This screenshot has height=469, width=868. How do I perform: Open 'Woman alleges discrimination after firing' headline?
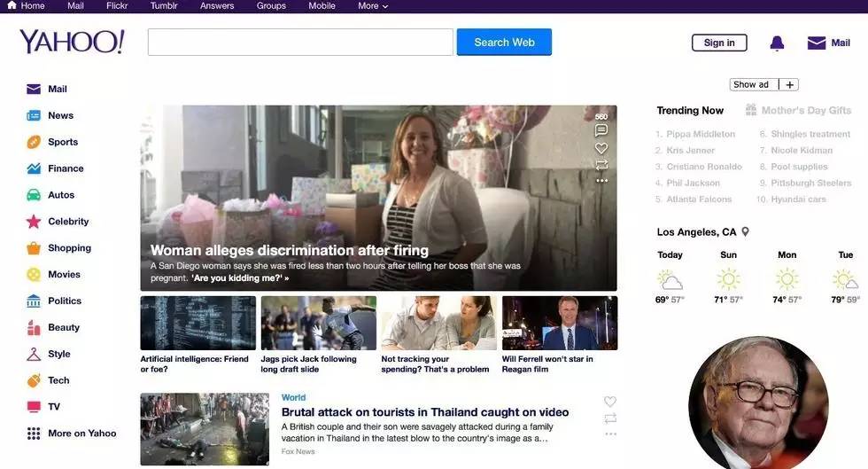click(290, 251)
